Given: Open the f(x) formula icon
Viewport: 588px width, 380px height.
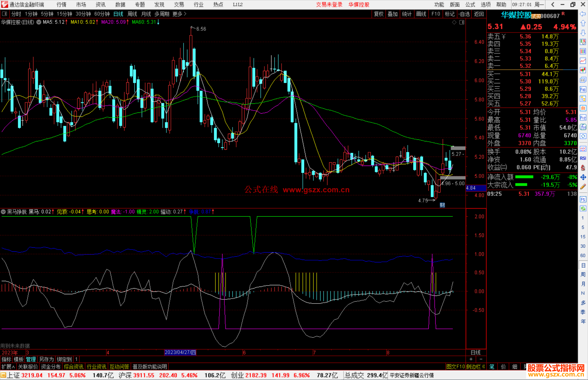Looking at the screenshot, I should (x=583, y=127).
